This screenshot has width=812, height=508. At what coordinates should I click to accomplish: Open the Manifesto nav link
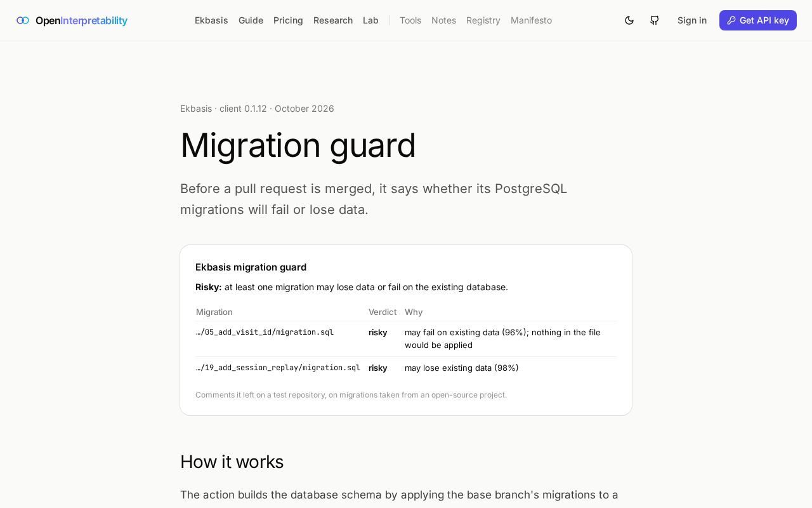(x=531, y=20)
